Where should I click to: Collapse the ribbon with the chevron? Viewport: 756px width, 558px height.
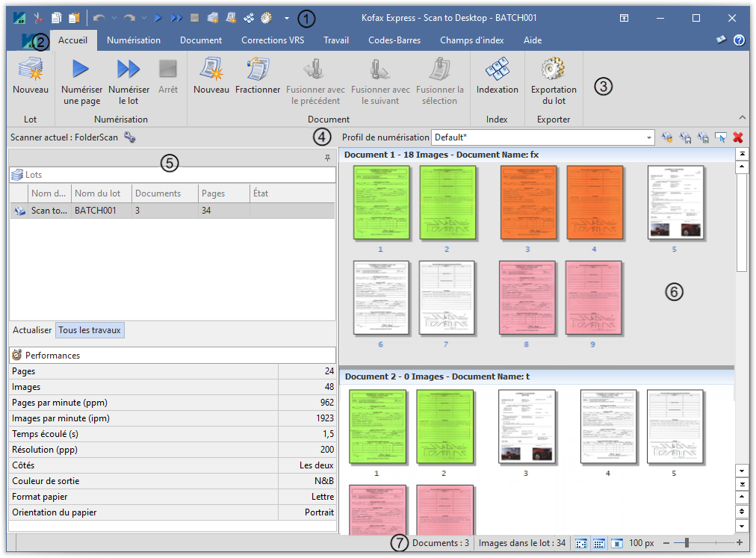[x=742, y=117]
